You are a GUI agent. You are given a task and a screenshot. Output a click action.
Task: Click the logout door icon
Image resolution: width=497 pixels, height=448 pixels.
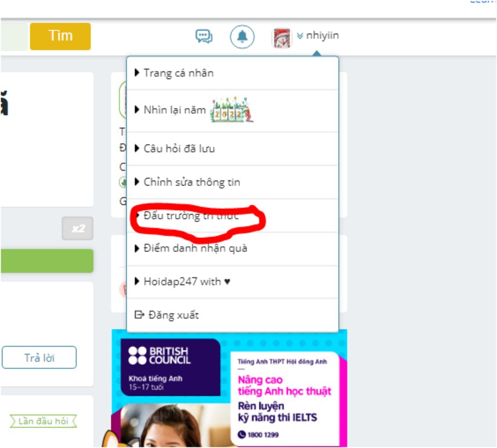(139, 314)
